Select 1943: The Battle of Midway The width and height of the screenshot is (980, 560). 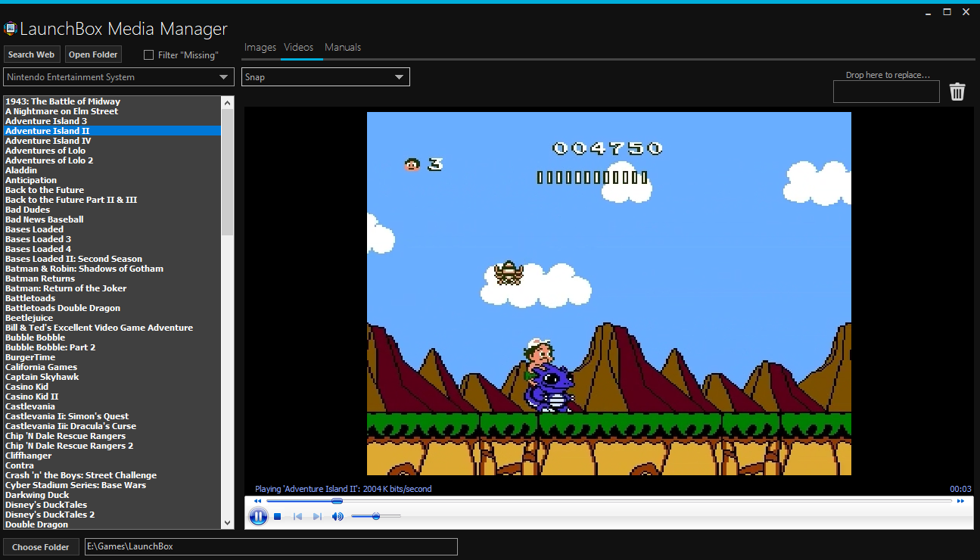pos(63,101)
